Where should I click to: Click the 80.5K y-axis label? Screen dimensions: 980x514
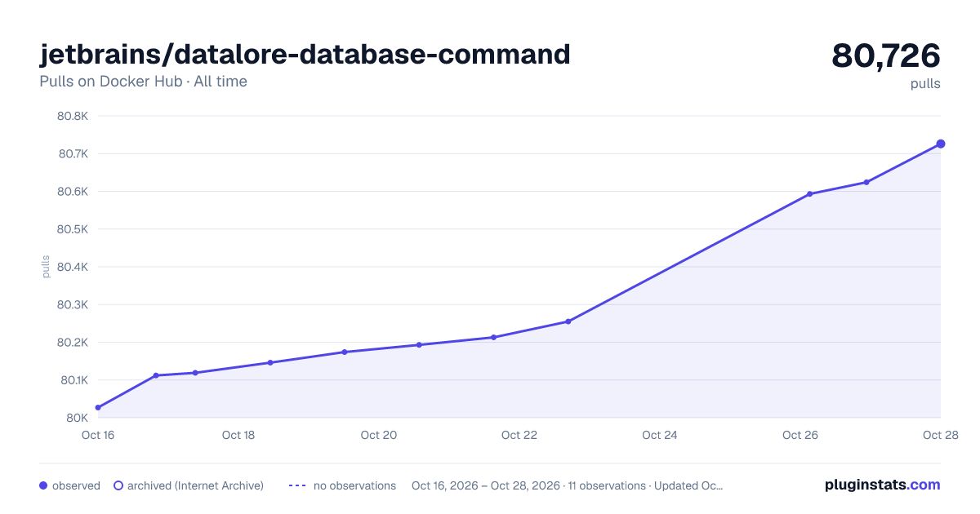(72, 229)
